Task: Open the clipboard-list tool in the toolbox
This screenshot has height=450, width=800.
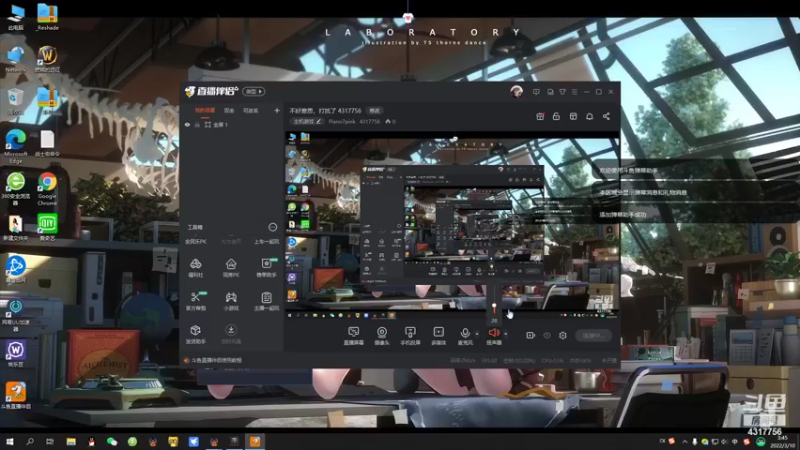Action: click(266, 301)
